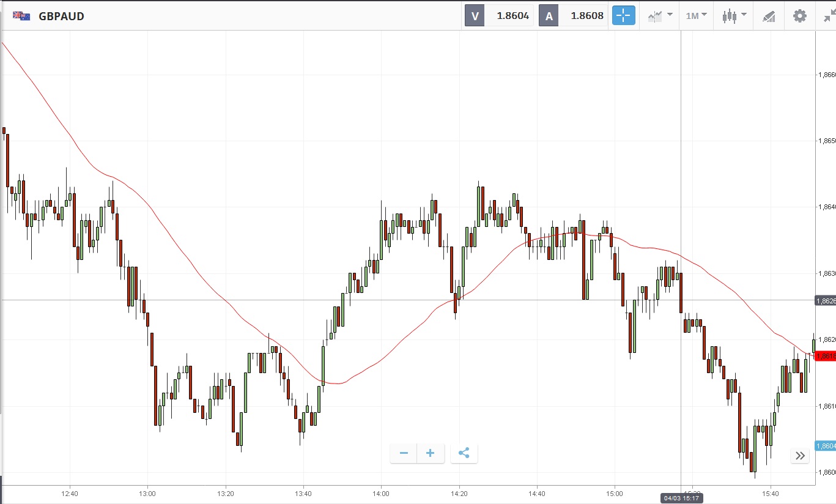Click the V sell price 1.8604 button
Image resolution: width=836 pixels, height=504 pixels.
(500, 16)
